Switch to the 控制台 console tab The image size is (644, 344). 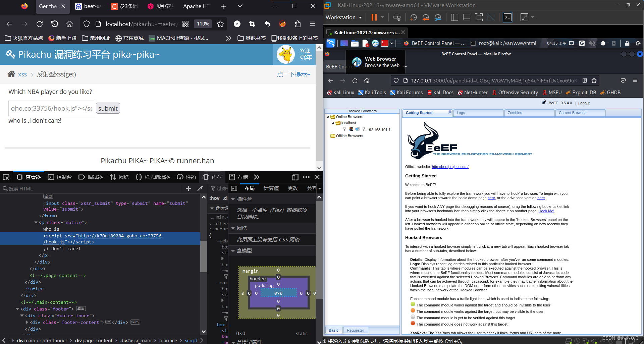coord(60,177)
